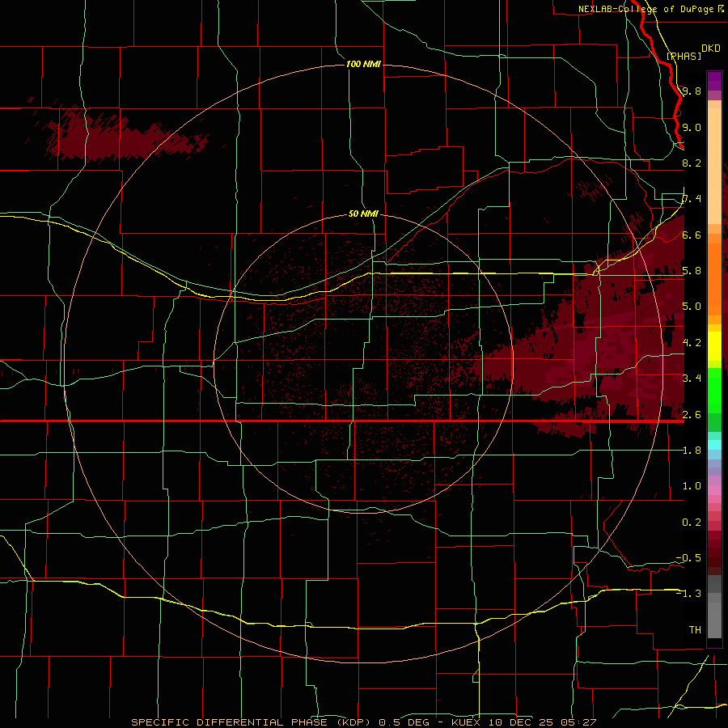Click the -1.3 scale value
The image size is (728, 728).
coord(688,594)
